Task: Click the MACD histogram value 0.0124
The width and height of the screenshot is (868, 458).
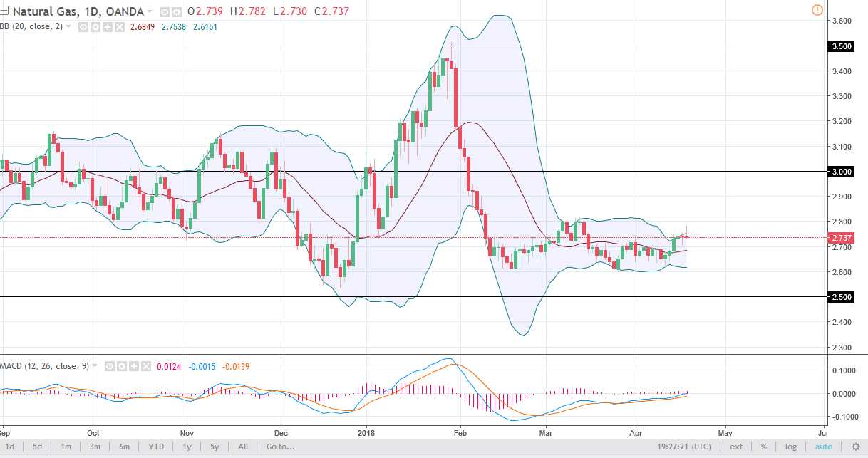Action: point(169,366)
